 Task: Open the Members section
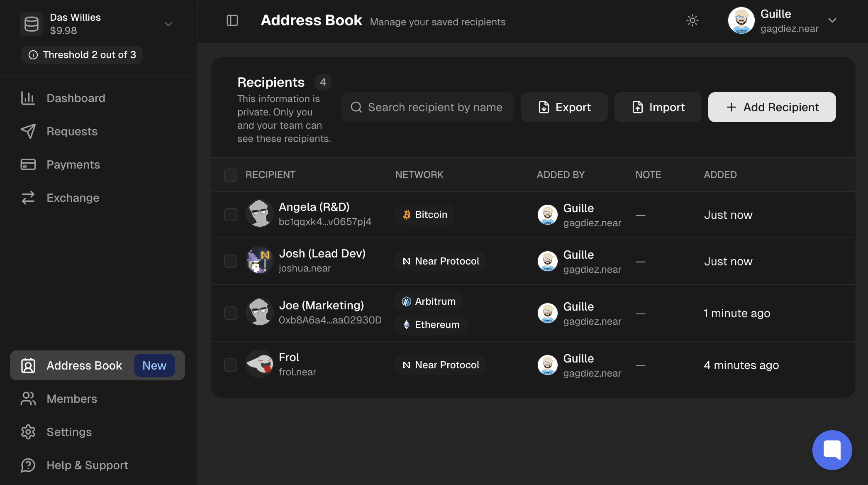[x=71, y=399]
